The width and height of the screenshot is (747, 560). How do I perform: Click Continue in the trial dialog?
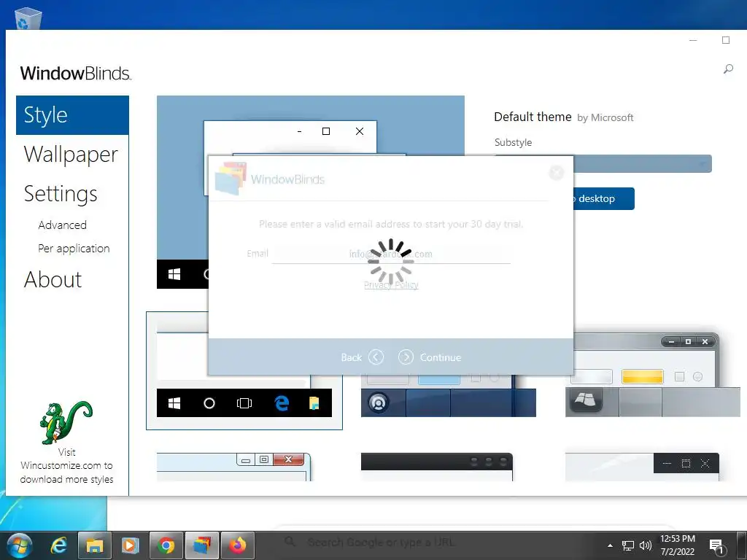pyautogui.click(x=430, y=357)
